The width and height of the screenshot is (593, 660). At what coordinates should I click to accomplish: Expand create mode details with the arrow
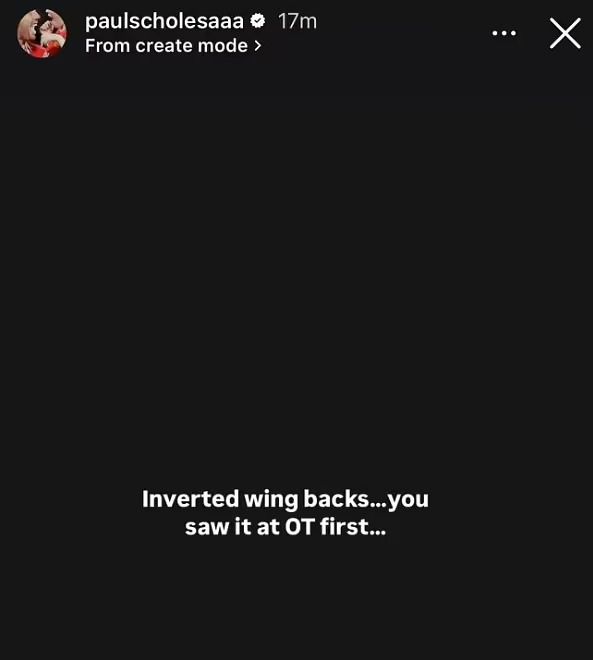click(x=258, y=45)
